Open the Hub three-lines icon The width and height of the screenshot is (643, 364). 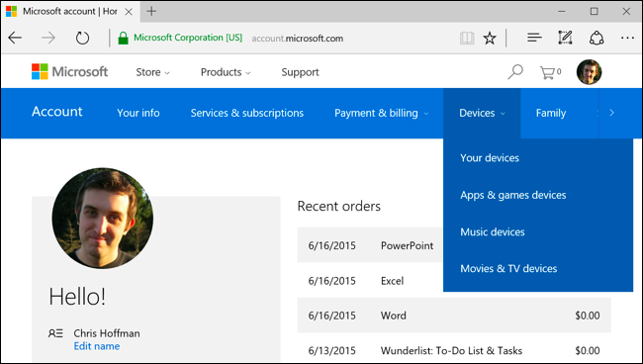pos(534,39)
